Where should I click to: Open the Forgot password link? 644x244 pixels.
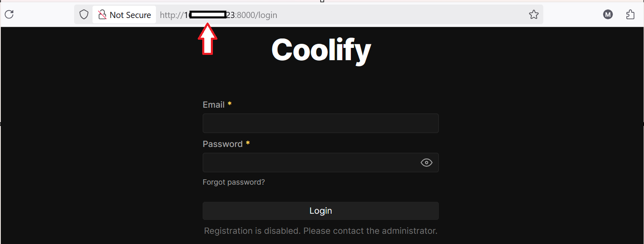[234, 182]
